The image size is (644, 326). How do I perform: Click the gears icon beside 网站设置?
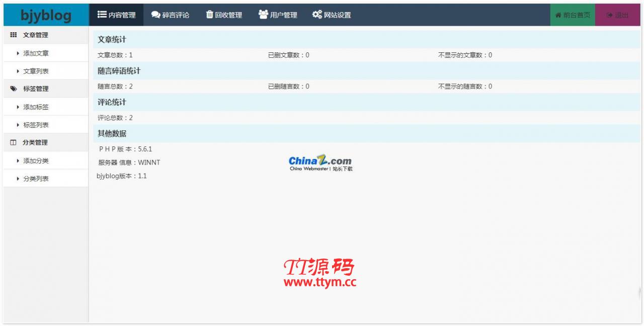(x=317, y=15)
